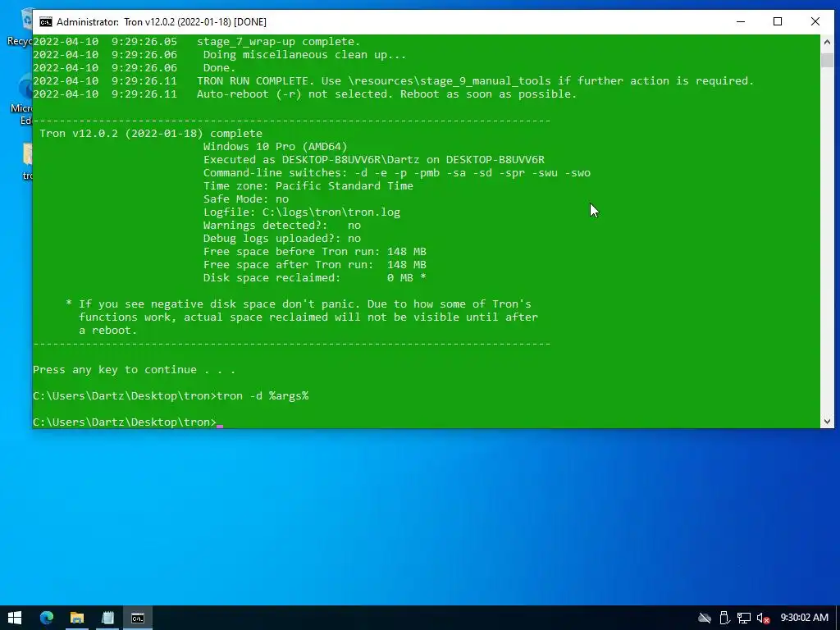Image resolution: width=840 pixels, height=630 pixels.
Task: Click the OneDrive cloud tray icon
Action: (x=705, y=619)
